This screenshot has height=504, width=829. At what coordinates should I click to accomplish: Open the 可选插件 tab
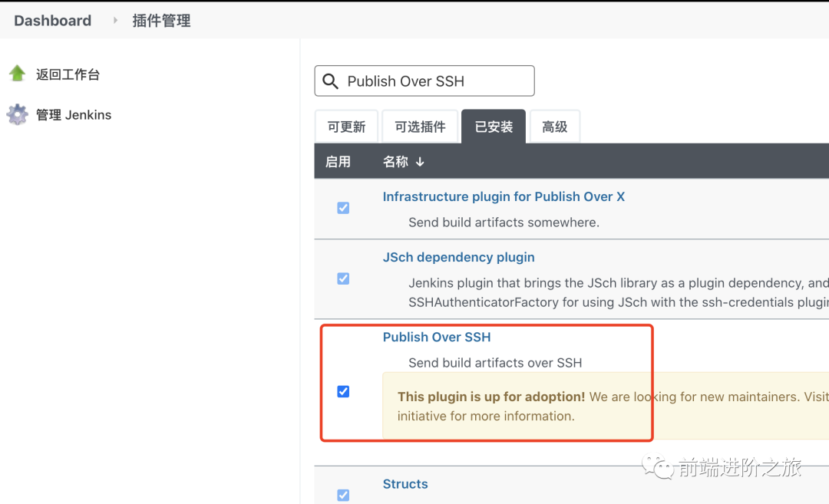click(420, 127)
